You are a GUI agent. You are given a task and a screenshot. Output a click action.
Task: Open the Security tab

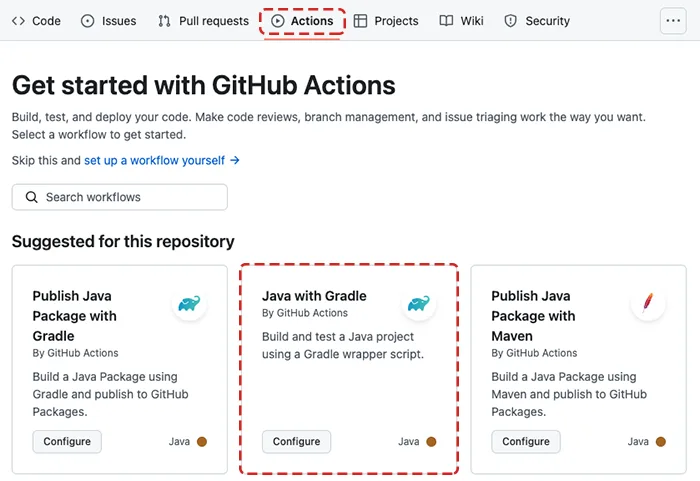(537, 21)
